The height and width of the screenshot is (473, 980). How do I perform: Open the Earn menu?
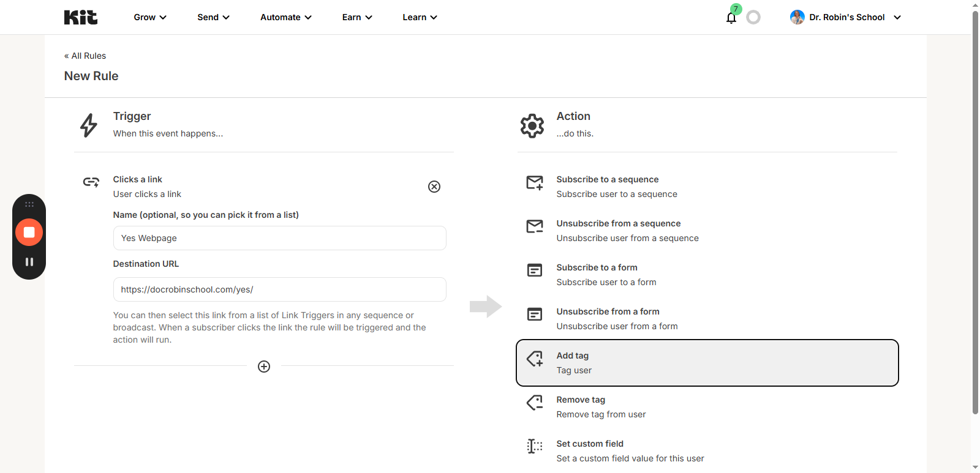click(x=356, y=17)
